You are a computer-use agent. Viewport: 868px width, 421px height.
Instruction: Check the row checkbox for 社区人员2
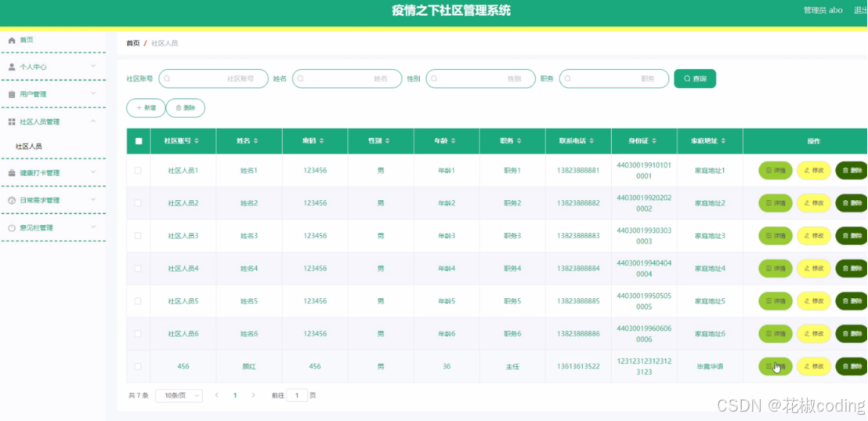pyautogui.click(x=138, y=203)
